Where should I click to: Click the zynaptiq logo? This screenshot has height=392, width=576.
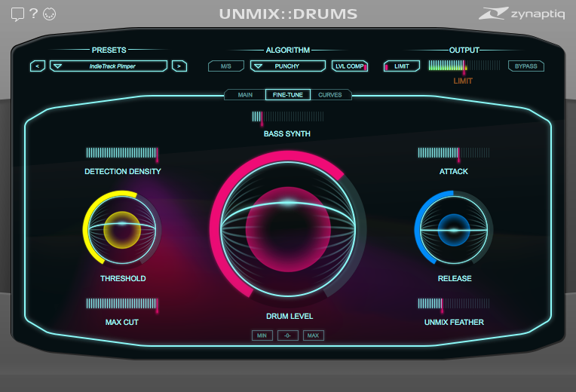coord(522,14)
